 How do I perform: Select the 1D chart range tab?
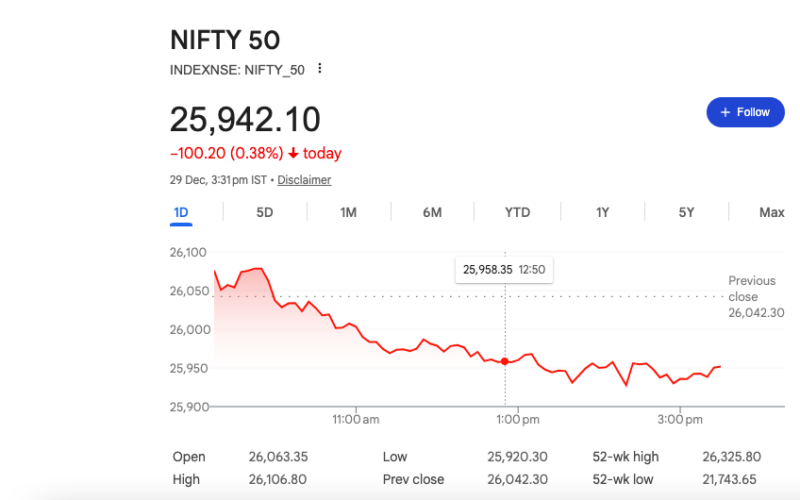tap(181, 212)
